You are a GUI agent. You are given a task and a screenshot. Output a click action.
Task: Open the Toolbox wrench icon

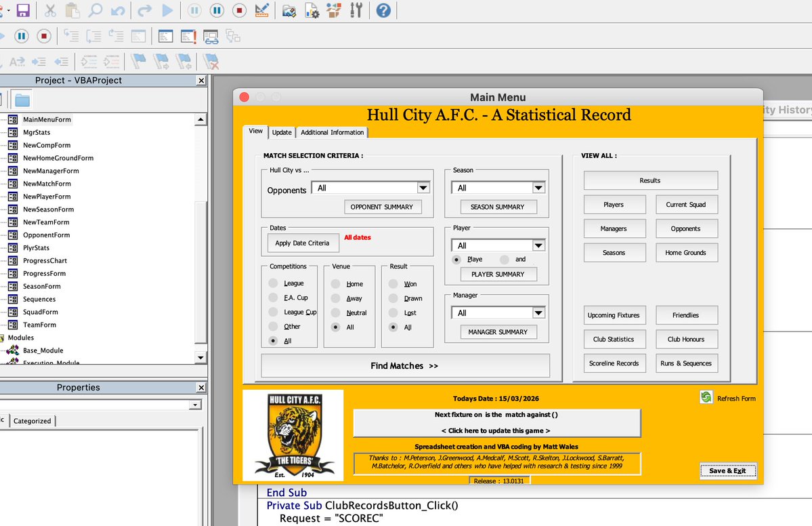click(x=356, y=10)
